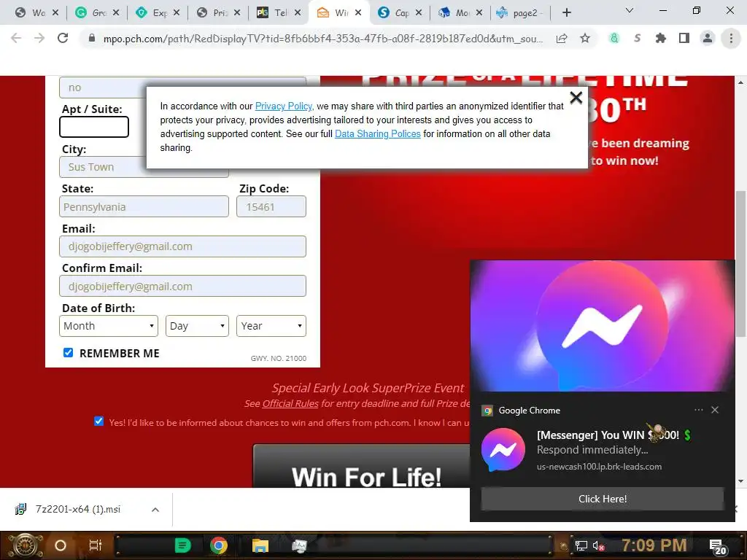
Task: Open Chrome from the taskbar
Action: click(219, 545)
